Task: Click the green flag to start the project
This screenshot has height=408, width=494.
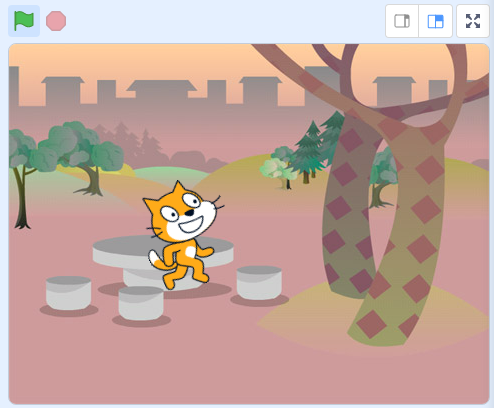Action: point(24,21)
